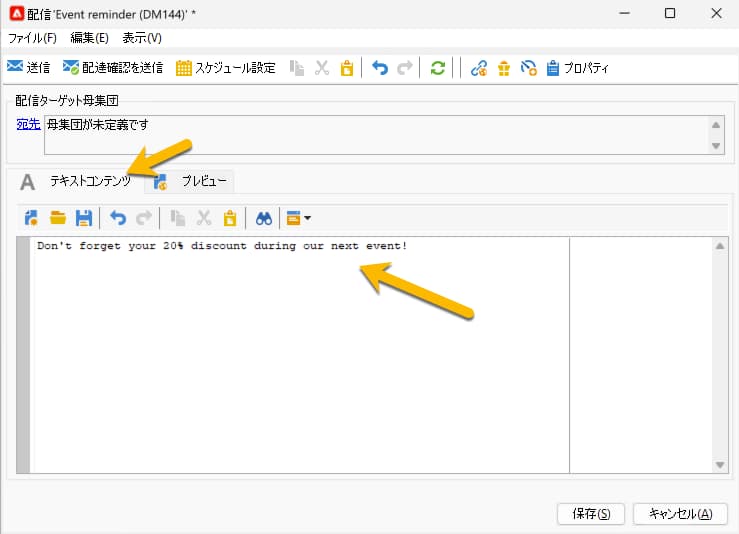This screenshot has width=739, height=534.
Task: Click the Undo arrow in editor toolbar
Action: point(118,218)
